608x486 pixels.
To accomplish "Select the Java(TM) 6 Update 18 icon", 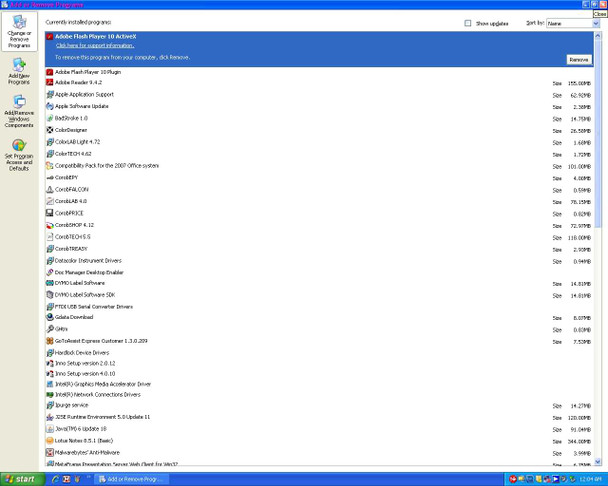I will click(x=50, y=429).
